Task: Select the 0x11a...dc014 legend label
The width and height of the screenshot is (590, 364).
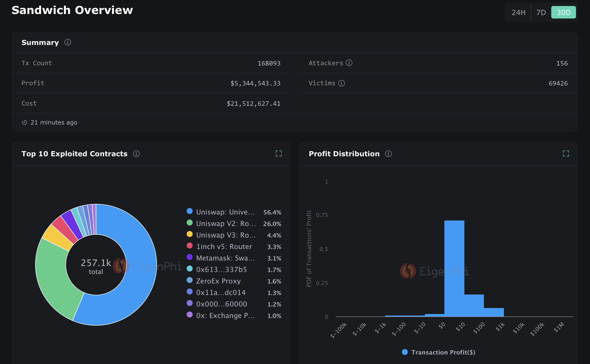Action: click(221, 292)
